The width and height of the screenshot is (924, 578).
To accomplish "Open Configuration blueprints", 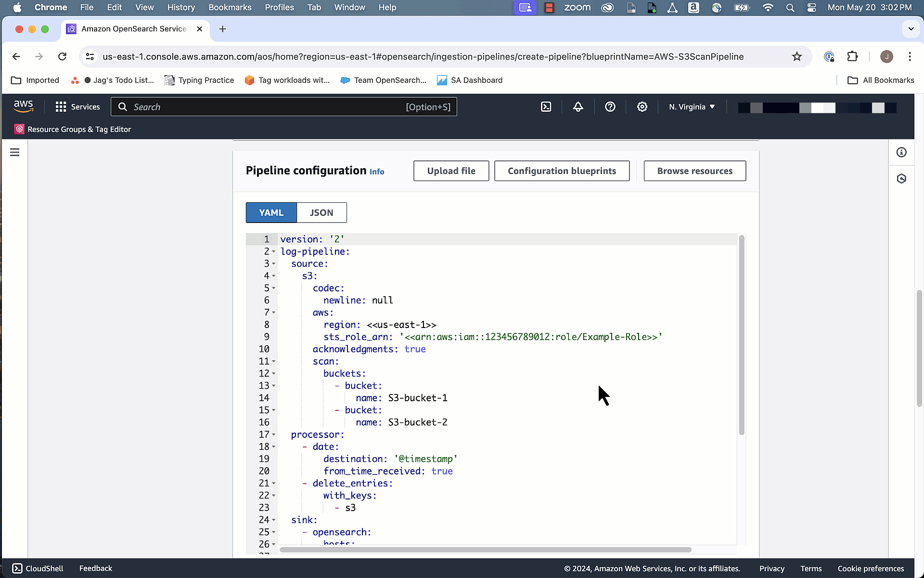I will click(562, 171).
